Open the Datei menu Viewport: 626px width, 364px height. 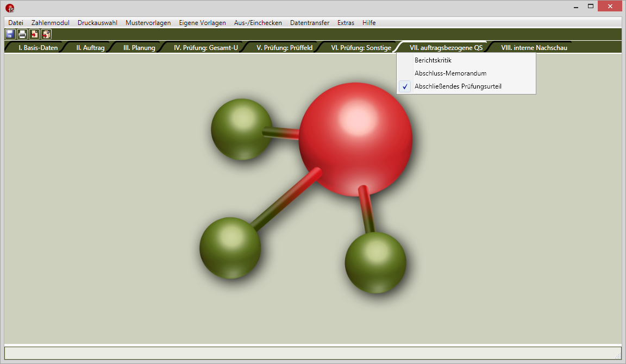pyautogui.click(x=16, y=23)
